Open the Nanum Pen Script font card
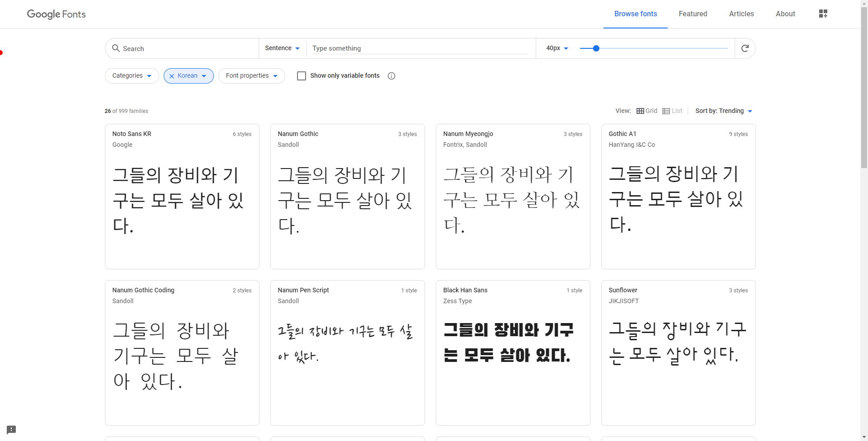 click(x=348, y=353)
